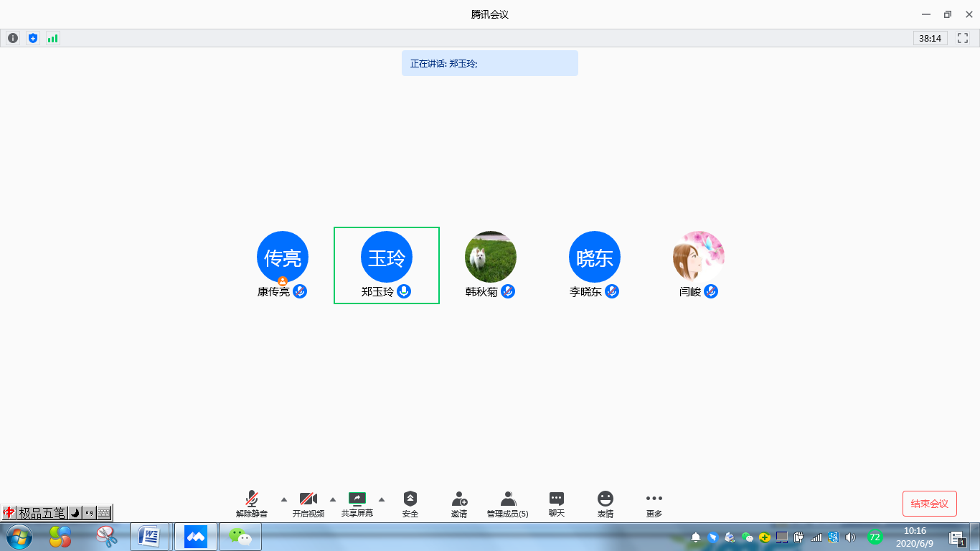This screenshot has width=980, height=551.
Task: Open the Windows Start menu orb
Action: [19, 536]
